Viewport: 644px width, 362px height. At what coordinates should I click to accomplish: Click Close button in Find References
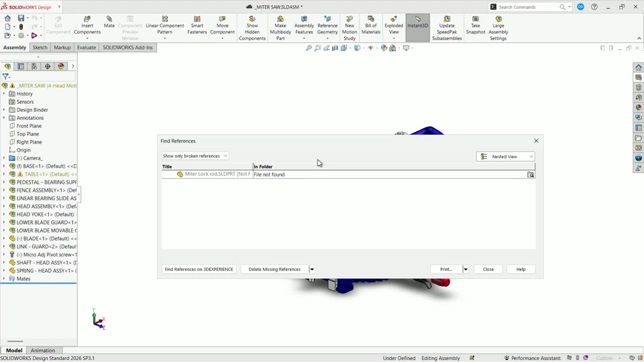point(488,269)
